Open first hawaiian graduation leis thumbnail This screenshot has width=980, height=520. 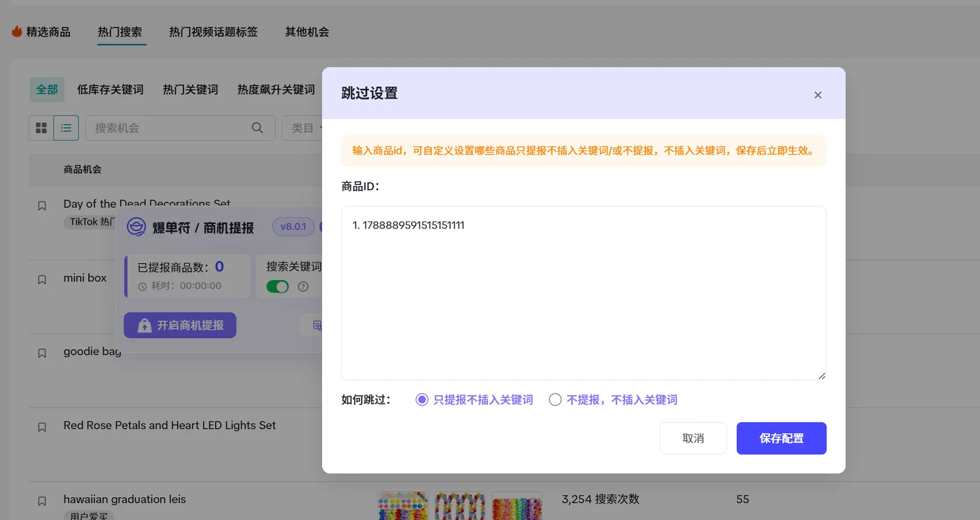(x=403, y=506)
